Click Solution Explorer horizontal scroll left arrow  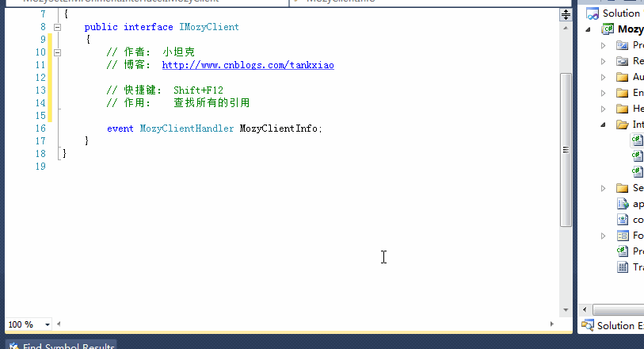pos(585,309)
